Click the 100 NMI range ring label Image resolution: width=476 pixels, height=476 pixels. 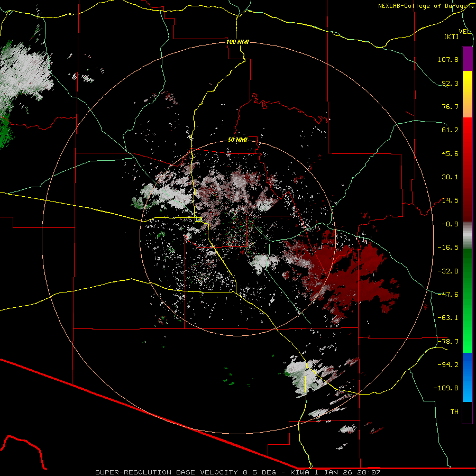237,42
